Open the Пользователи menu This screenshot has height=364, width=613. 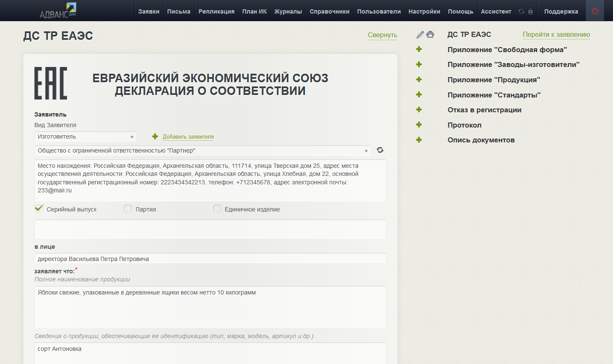tap(379, 11)
